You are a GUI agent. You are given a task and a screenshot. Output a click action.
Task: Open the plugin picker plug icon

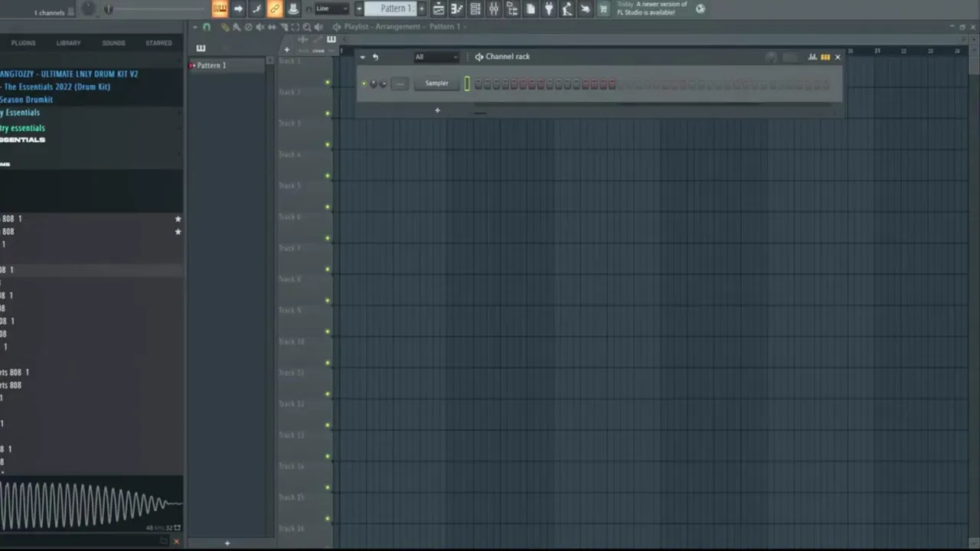[549, 8]
